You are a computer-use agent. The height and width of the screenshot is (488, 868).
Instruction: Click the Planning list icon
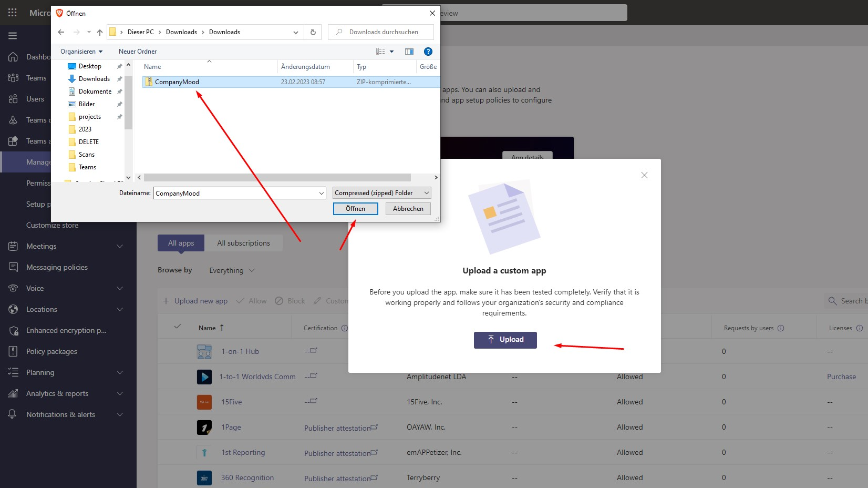[13, 372]
